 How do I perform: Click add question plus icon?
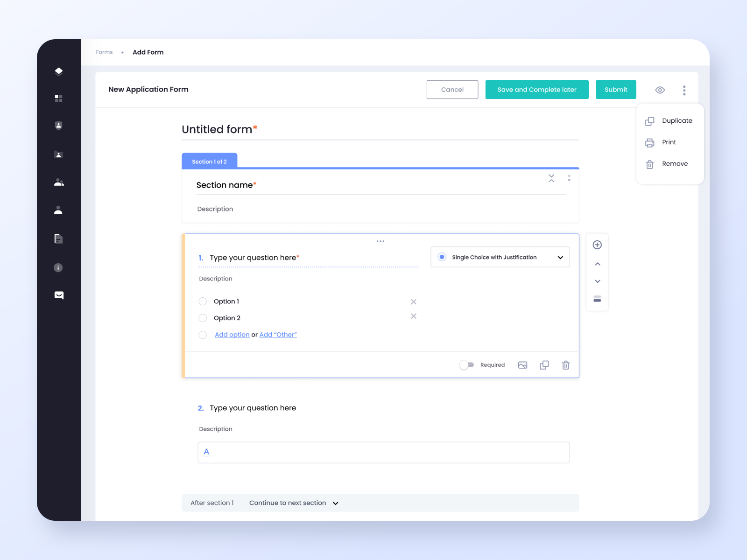[x=597, y=245]
